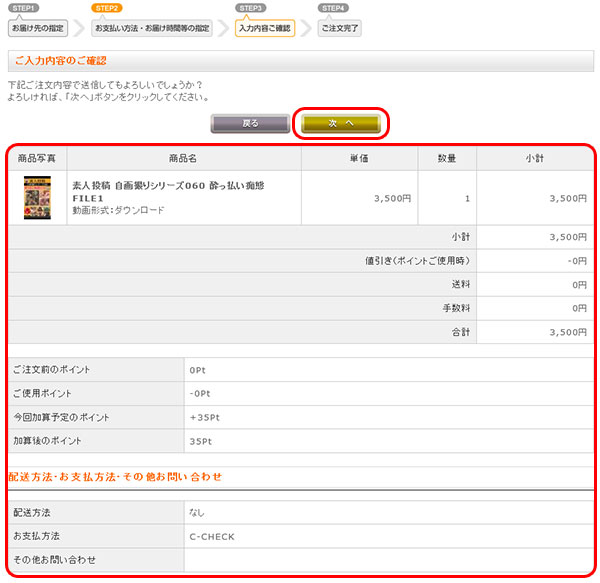Click the お支払方法 C-CHECK value
Screen dimensions: 600x583
(211, 536)
